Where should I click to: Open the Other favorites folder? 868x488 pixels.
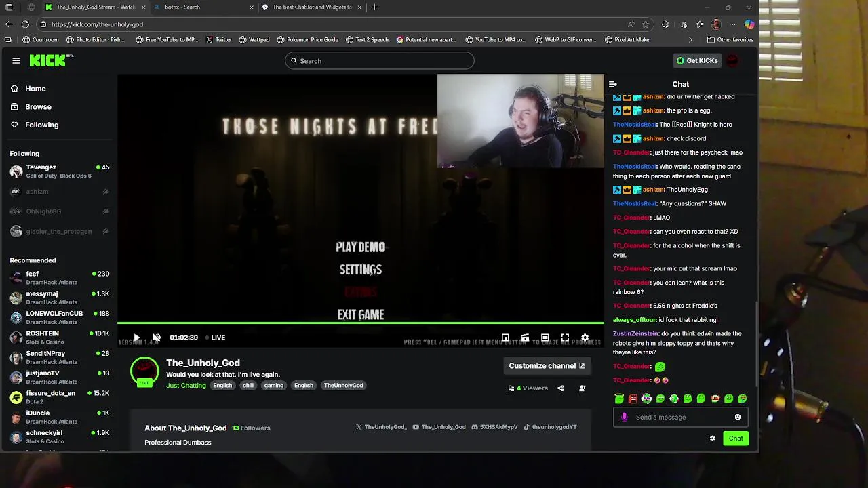click(730, 40)
